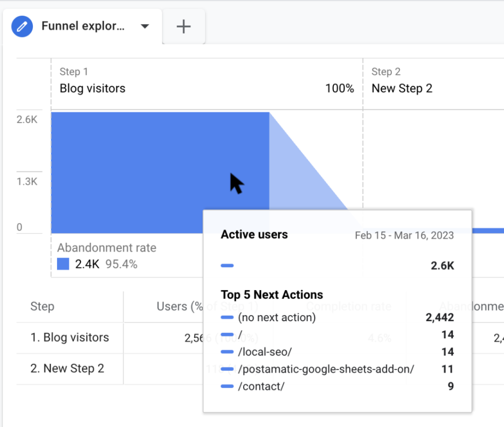Click the bar icon beside /local-seo/ entry
504x427 pixels.
227,352
